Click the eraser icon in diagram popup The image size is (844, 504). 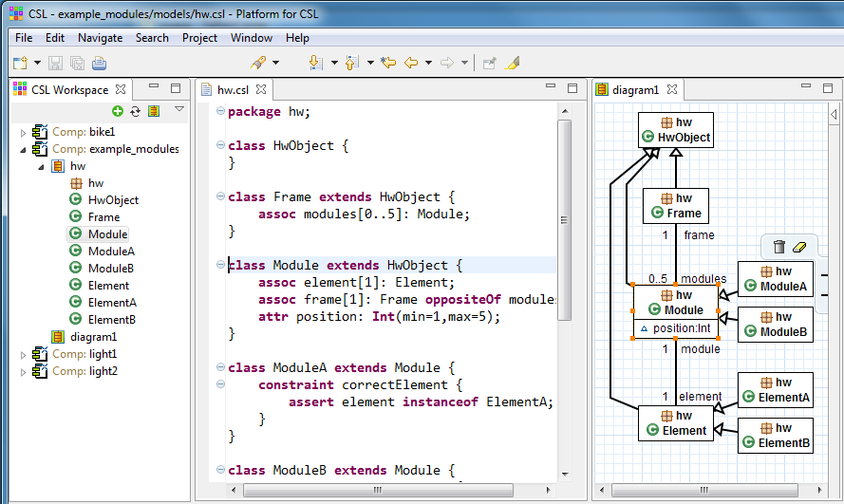[x=798, y=247]
